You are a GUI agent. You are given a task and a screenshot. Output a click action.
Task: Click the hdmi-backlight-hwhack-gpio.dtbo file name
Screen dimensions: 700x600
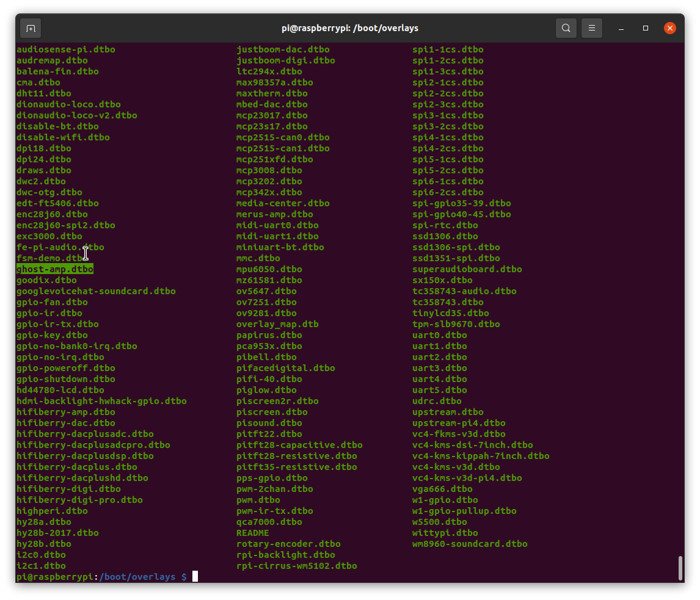101,401
